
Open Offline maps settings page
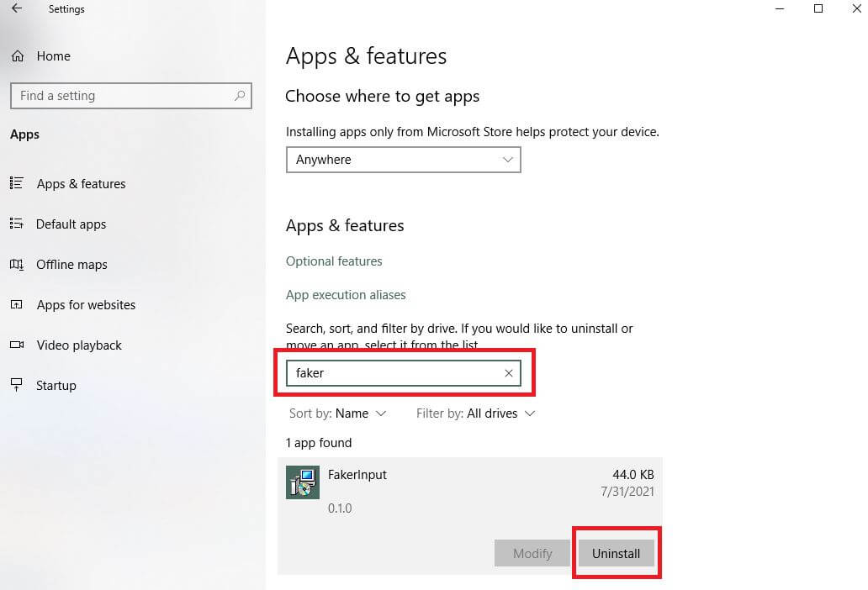71,264
